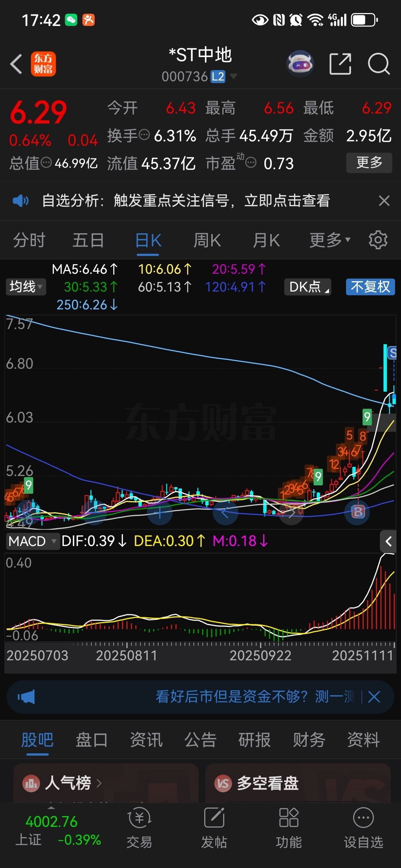The height and width of the screenshot is (868, 401).
Task: Expand the 上证 index bar arrow
Action: (x=51, y=808)
